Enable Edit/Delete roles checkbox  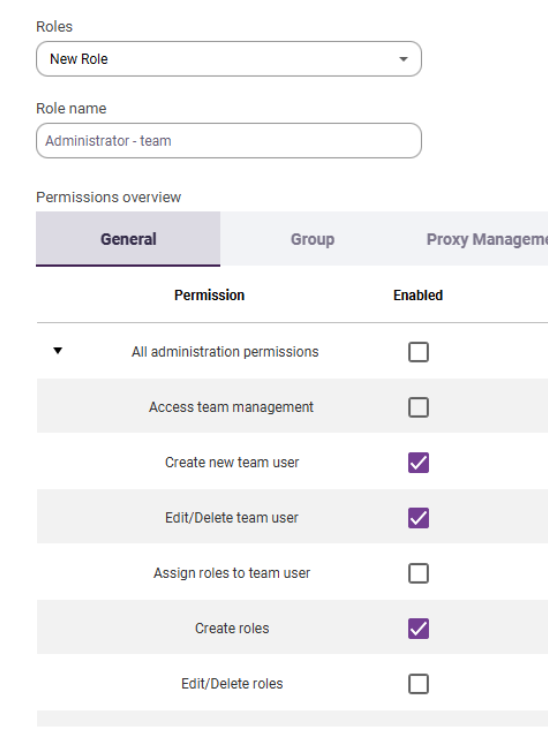[418, 684]
